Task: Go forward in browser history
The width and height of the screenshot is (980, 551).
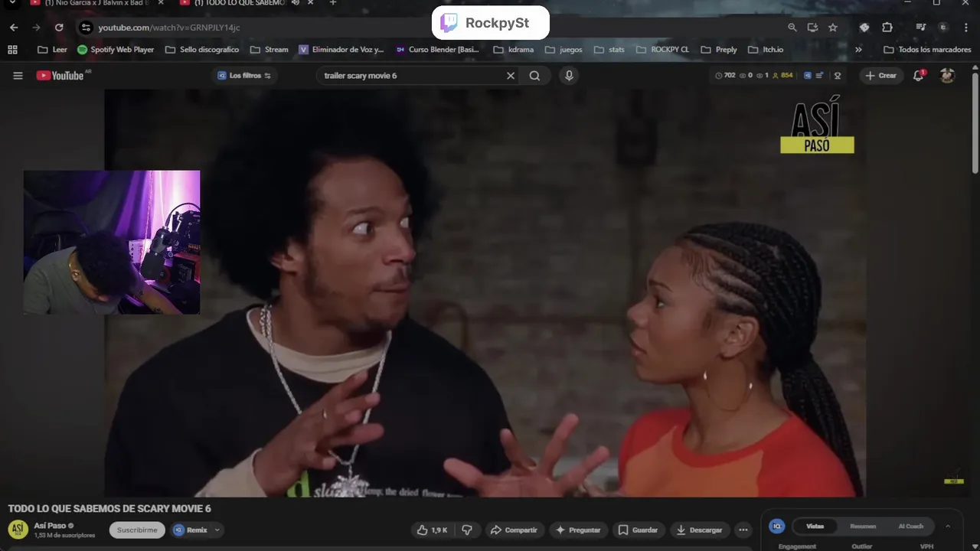Action: tap(36, 28)
